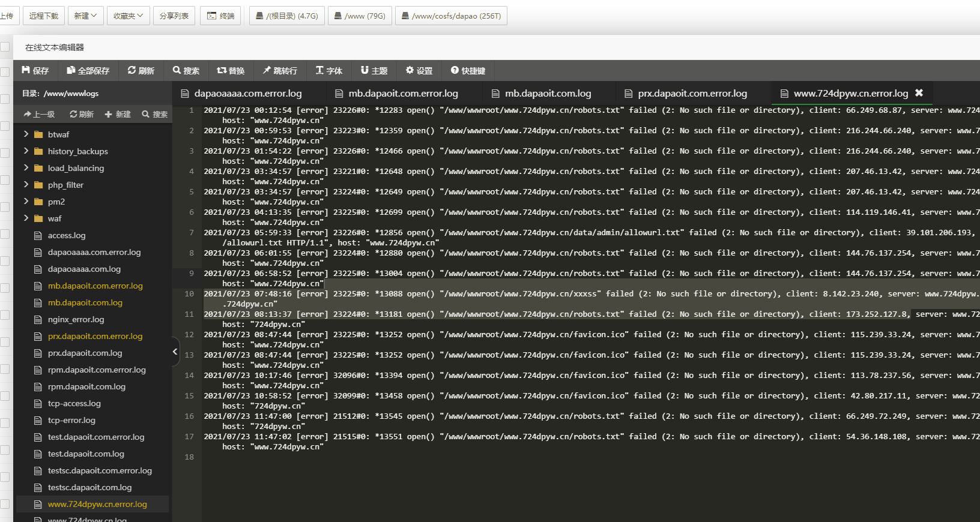Expand the php_filter folder
Viewport: 980px width, 522px height.
coord(26,185)
